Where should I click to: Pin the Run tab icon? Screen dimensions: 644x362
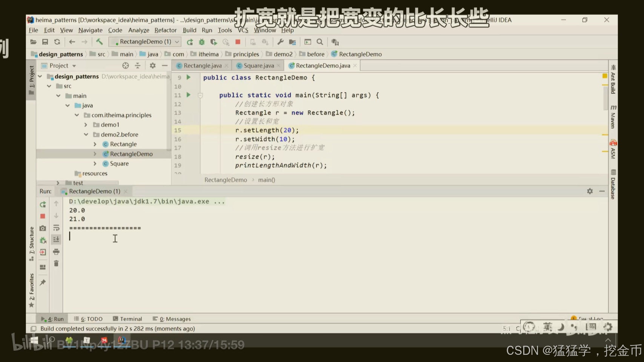(x=43, y=282)
